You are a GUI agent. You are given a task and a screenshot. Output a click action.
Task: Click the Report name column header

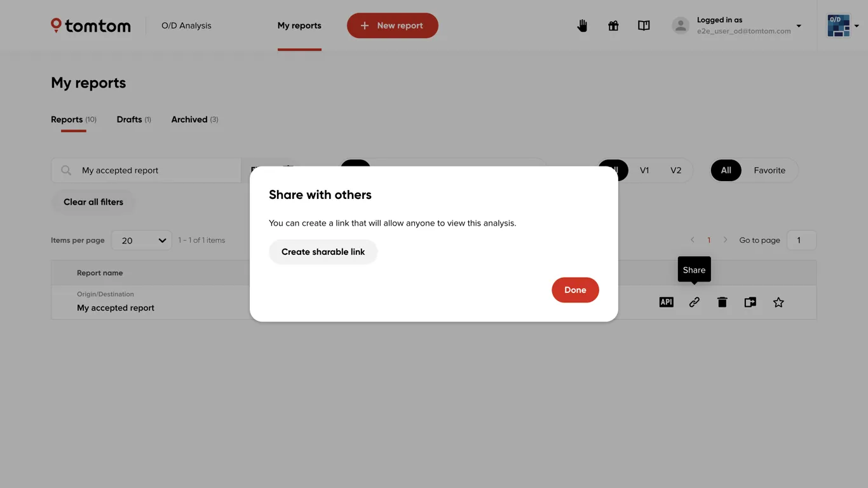click(100, 273)
